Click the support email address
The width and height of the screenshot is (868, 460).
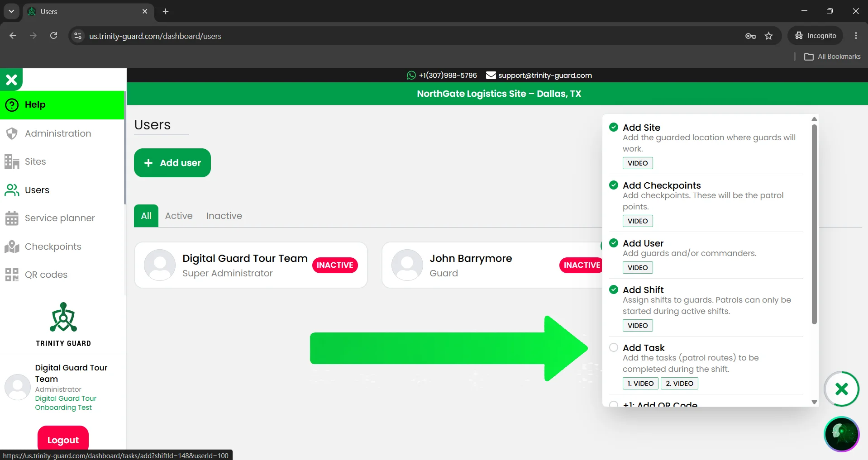(545, 76)
